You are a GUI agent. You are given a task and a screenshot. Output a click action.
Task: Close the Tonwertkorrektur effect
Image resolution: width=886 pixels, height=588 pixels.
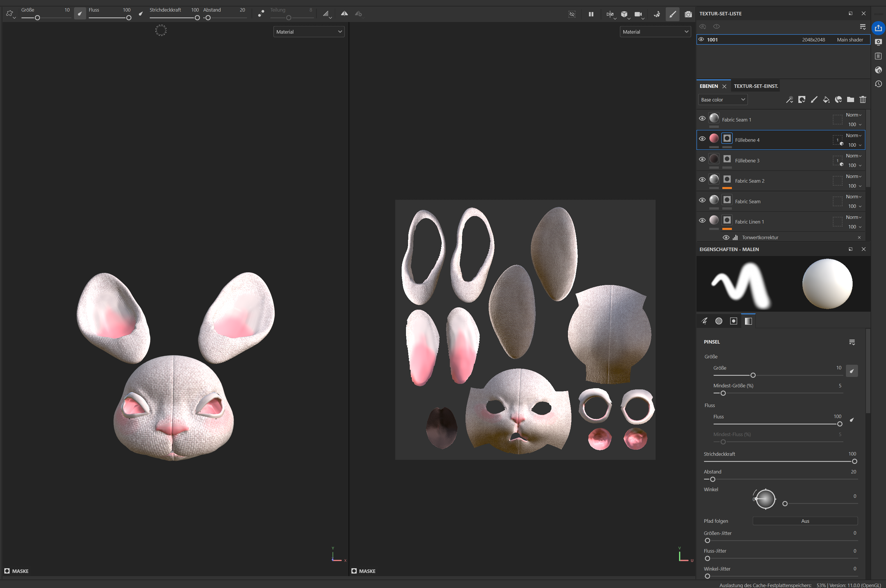(859, 237)
